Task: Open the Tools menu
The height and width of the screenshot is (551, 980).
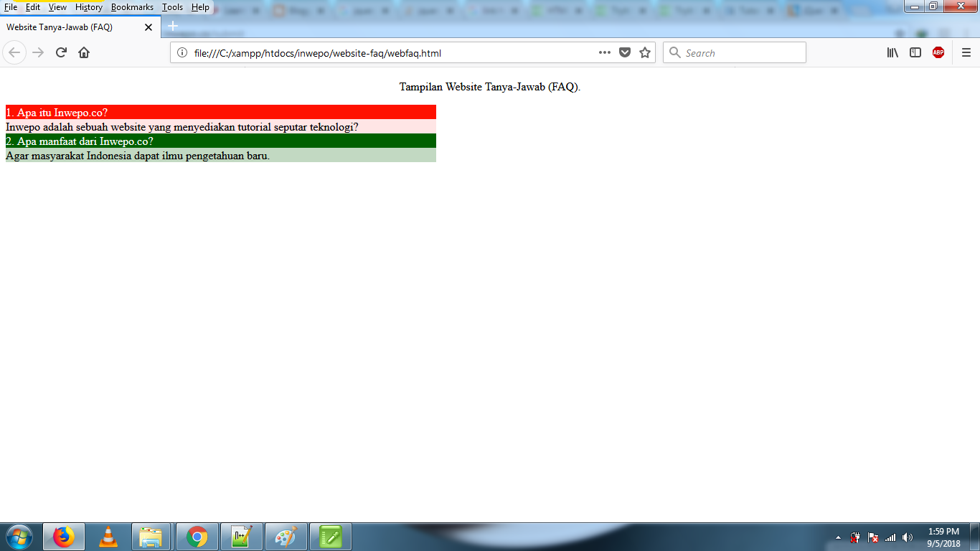Action: (172, 7)
